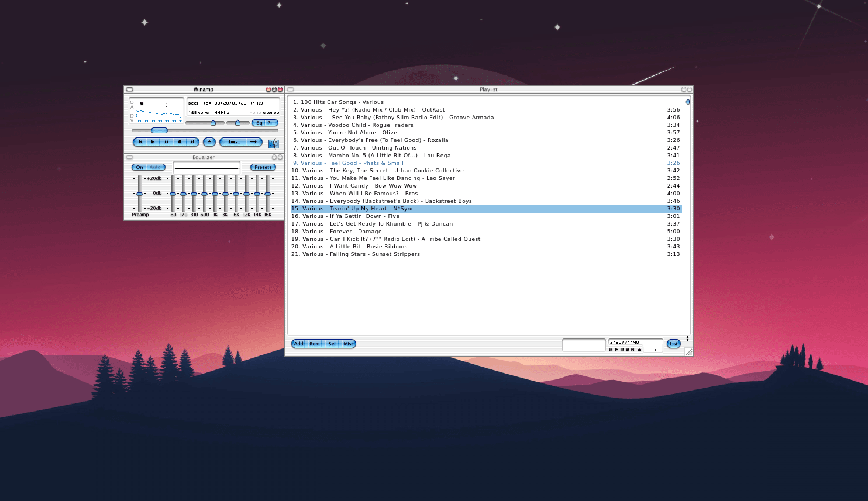
Task: Click the 60 Hz equalizer band knob
Action: pyautogui.click(x=173, y=194)
